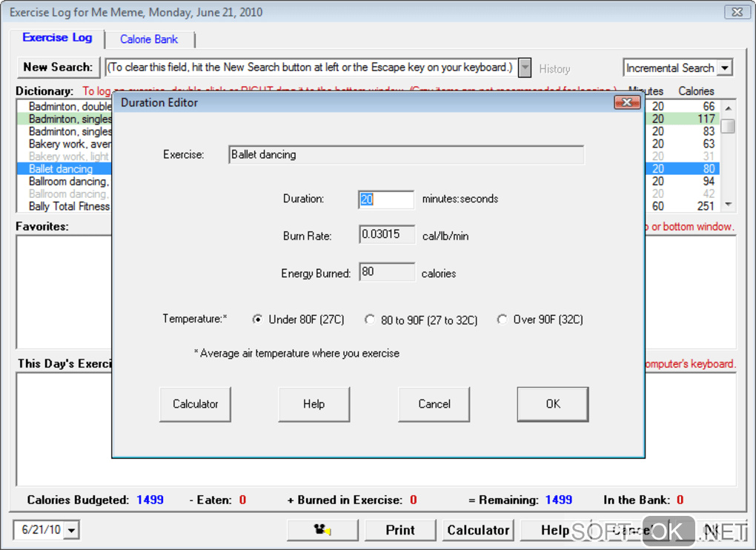Screen dimensions: 756x550
Task: Open Calculator in Duration Editor
Action: tap(195, 404)
